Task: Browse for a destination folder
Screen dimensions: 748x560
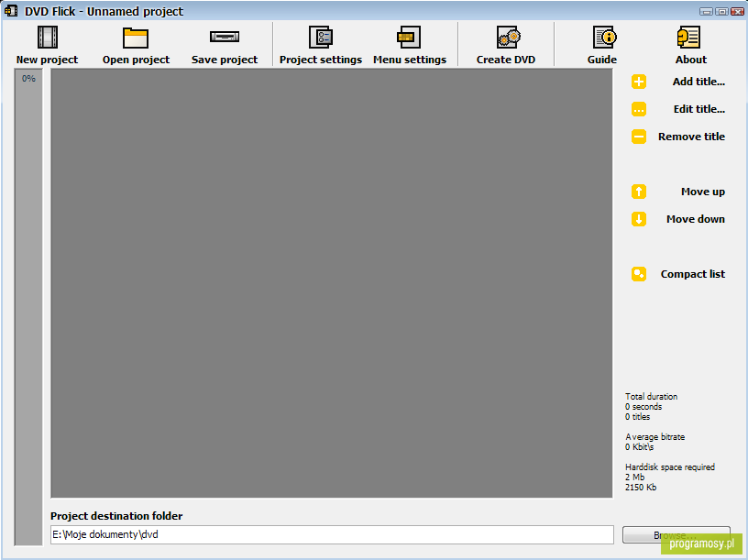Action: [676, 535]
